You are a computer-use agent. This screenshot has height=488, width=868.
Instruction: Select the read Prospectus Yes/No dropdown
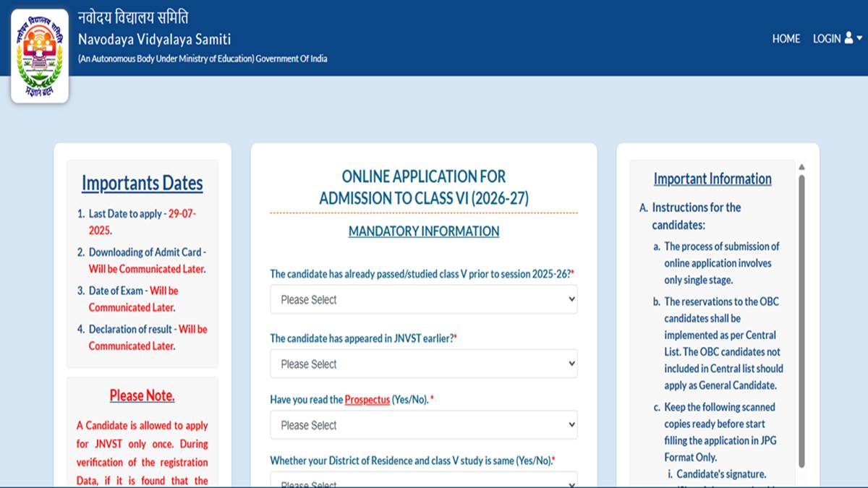423,425
